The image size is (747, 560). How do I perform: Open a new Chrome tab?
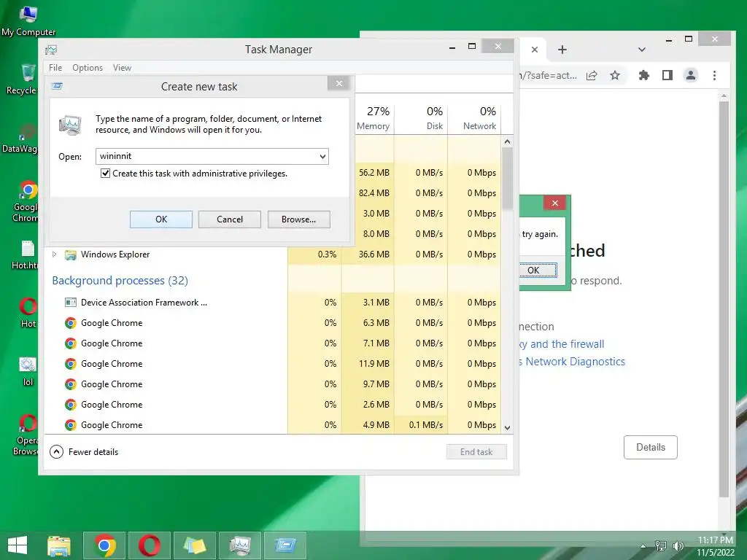pos(562,50)
